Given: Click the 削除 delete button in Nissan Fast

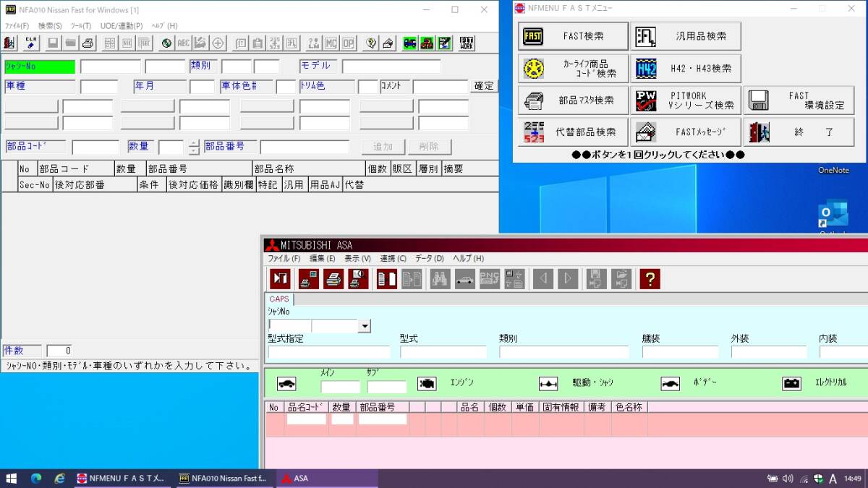Looking at the screenshot, I should [429, 147].
